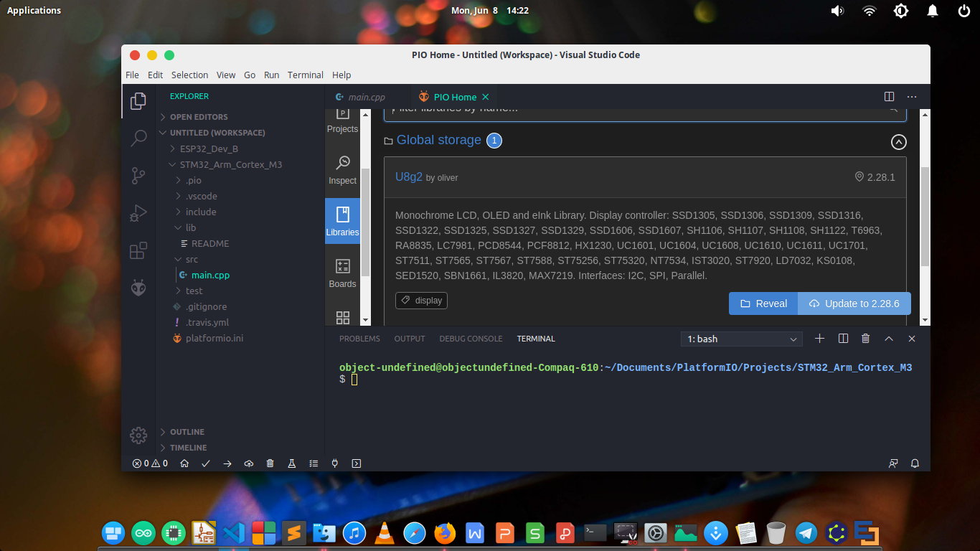Collapse the Global storage section chevron

click(x=899, y=142)
